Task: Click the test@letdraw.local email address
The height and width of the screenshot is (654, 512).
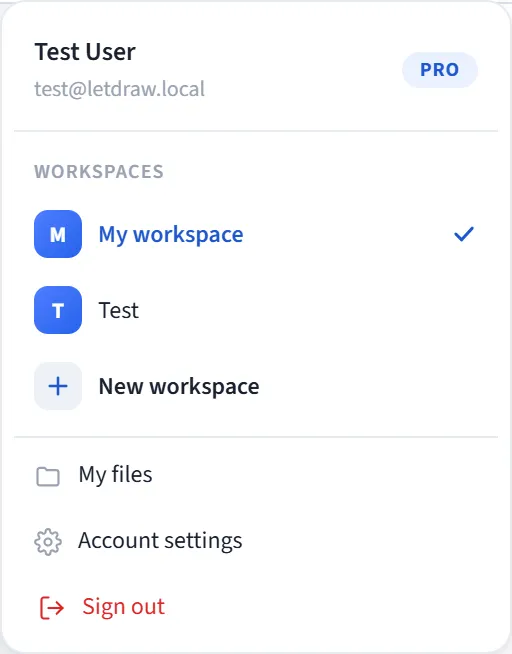Action: [x=120, y=89]
